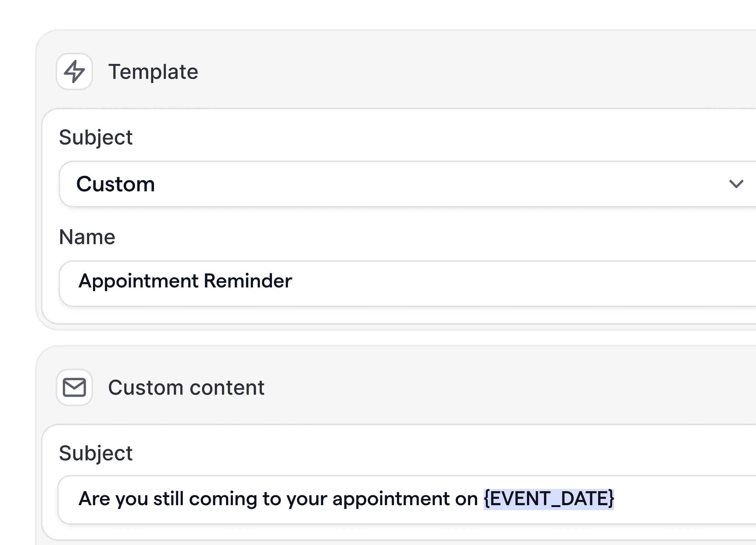Click the Subject label in the Template card

[x=96, y=137]
